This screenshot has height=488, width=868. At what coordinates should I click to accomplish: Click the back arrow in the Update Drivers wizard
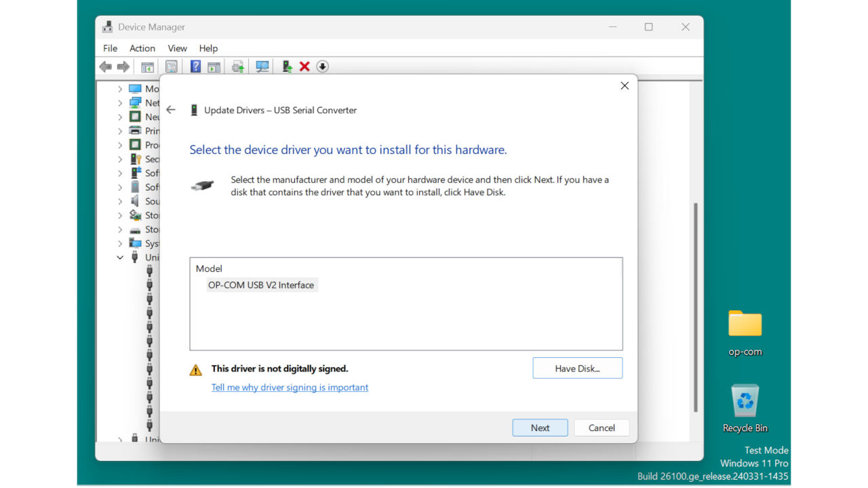click(x=170, y=109)
